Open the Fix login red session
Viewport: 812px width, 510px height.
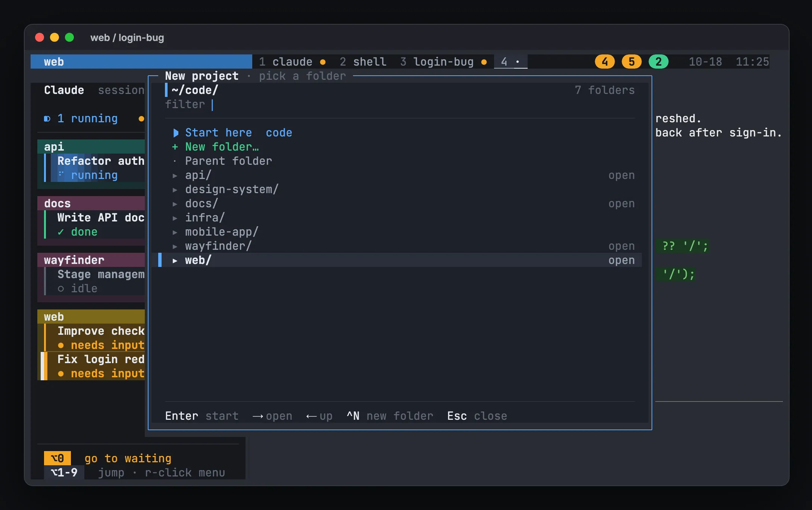[93, 366]
